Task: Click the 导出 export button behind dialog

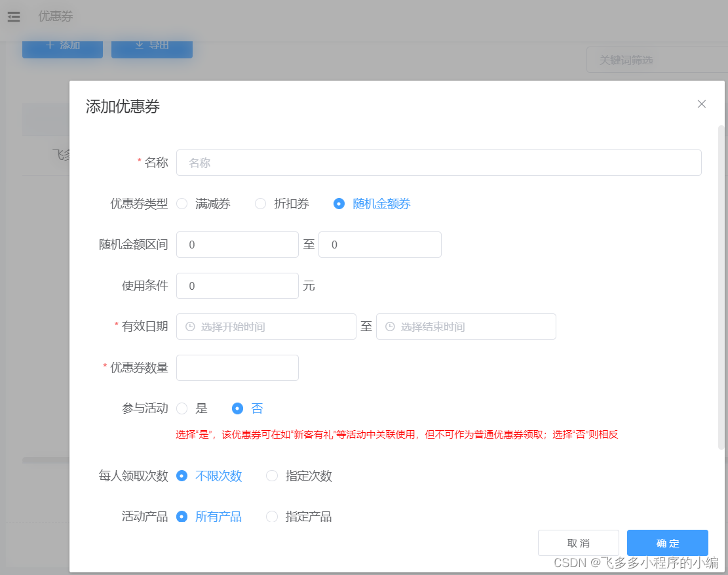Action: click(x=152, y=49)
